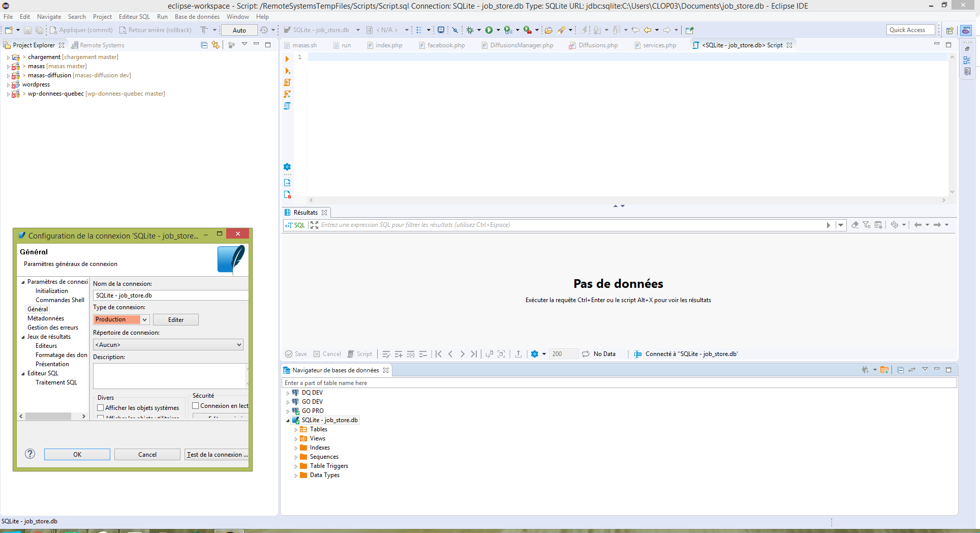Expand the Tables node under SQLite

[x=296, y=430]
